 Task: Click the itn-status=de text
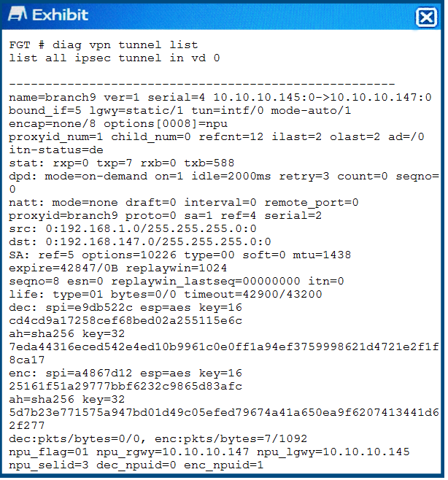pos(56,150)
